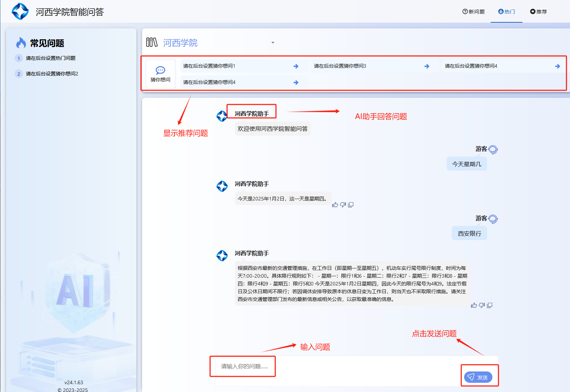Click arrow next to 请在后台设置猜你想问3

click(x=427, y=66)
